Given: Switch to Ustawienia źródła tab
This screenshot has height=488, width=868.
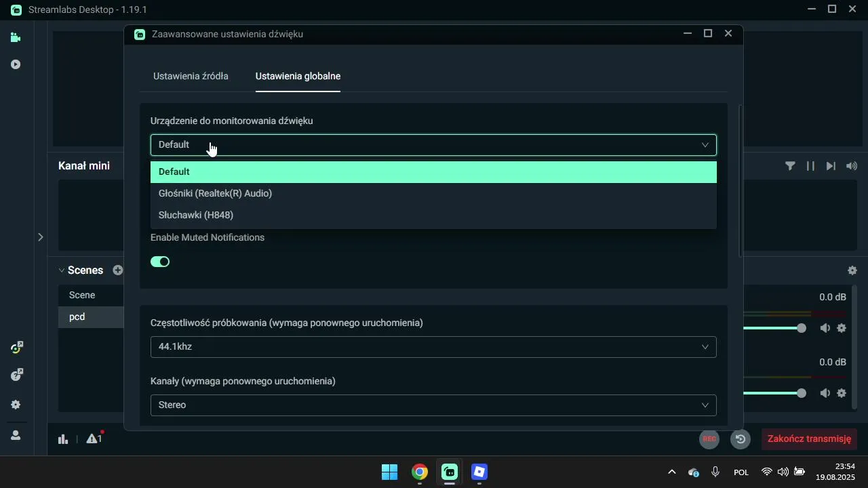Looking at the screenshot, I should click(x=191, y=76).
